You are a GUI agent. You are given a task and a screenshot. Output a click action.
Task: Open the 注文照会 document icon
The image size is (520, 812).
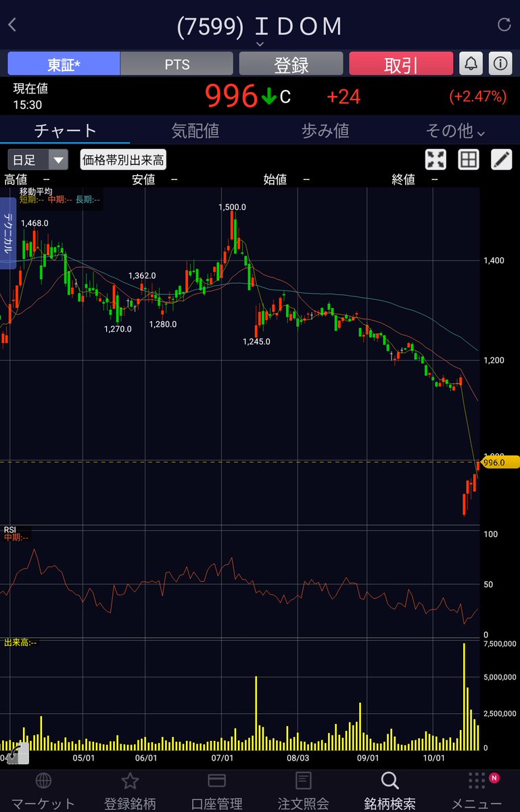pos(303,780)
